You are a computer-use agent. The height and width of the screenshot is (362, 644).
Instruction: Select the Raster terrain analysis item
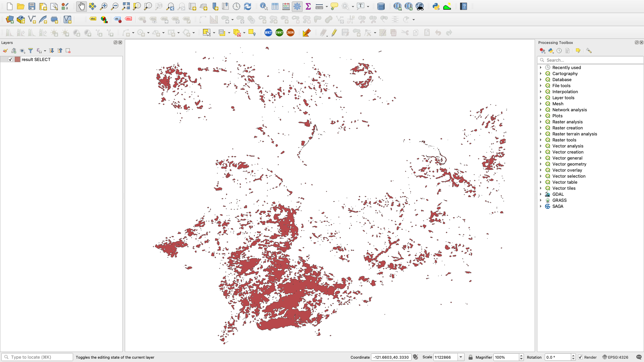coord(575,134)
